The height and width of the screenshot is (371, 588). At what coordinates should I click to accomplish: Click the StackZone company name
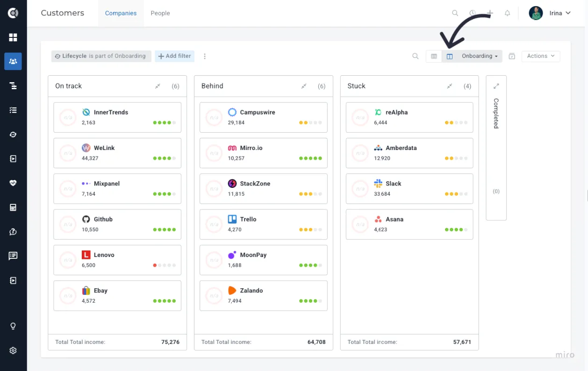point(255,184)
